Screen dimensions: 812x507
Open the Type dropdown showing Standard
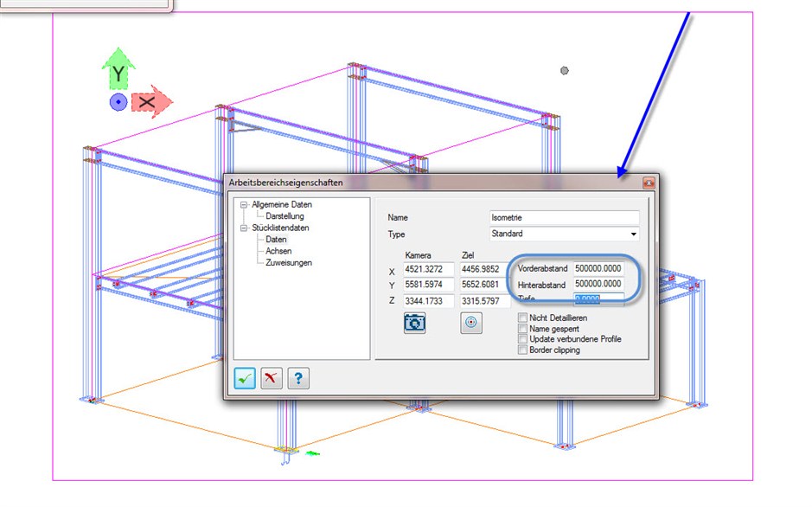(x=632, y=234)
